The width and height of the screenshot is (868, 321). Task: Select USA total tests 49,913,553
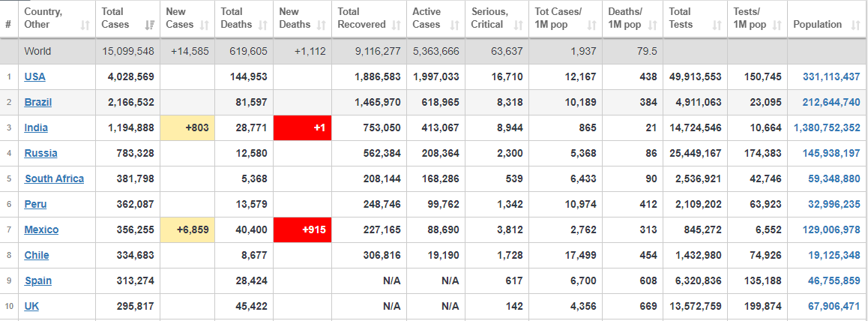[x=696, y=77]
